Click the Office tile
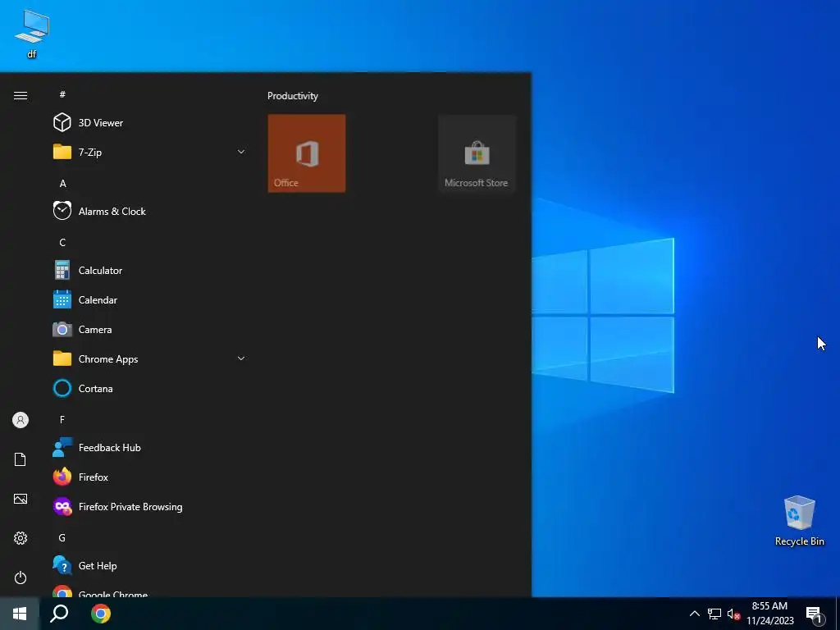Viewport: 840px width, 630px height. [307, 153]
